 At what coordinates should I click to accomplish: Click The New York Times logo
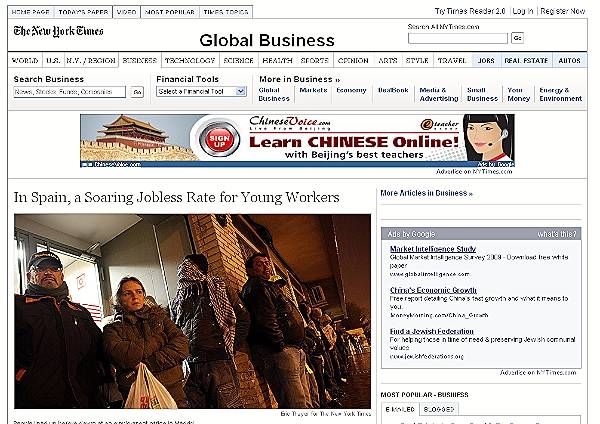[58, 31]
